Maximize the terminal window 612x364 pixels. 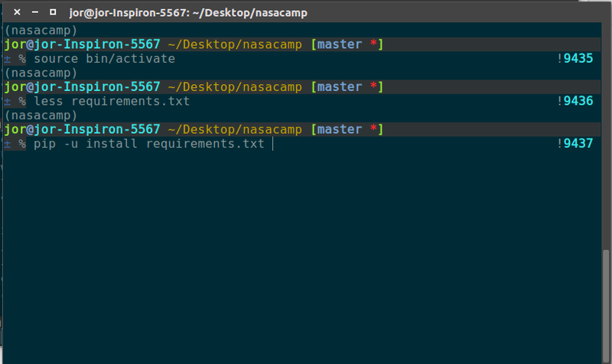tap(52, 13)
